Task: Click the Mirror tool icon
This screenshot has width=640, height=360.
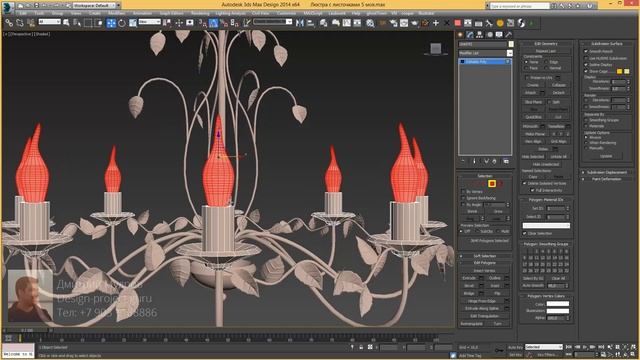Action: (300, 23)
